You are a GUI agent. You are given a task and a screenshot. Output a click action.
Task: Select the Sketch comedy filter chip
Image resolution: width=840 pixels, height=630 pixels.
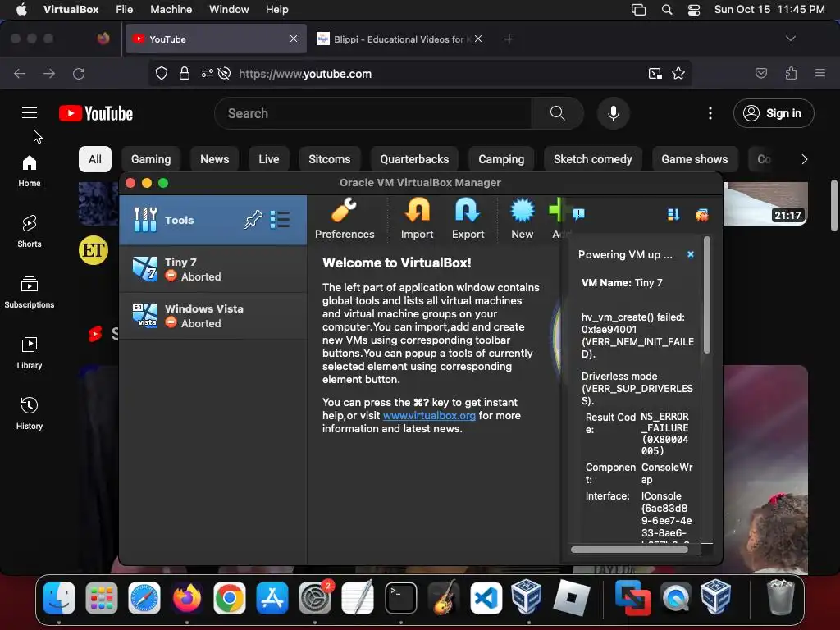click(x=592, y=159)
